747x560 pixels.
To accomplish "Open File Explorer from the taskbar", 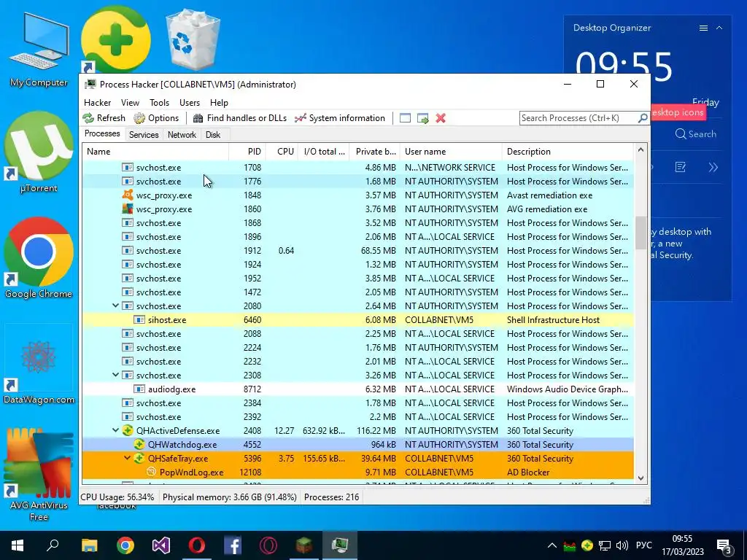I will coord(89,545).
